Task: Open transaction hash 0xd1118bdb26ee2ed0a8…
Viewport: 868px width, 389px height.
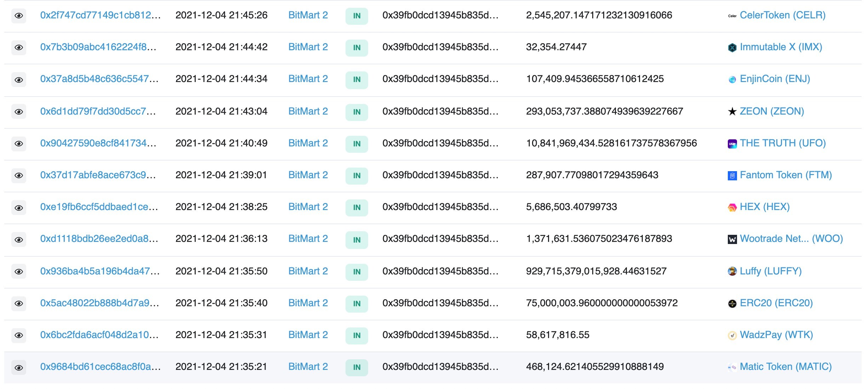Action: click(99, 239)
